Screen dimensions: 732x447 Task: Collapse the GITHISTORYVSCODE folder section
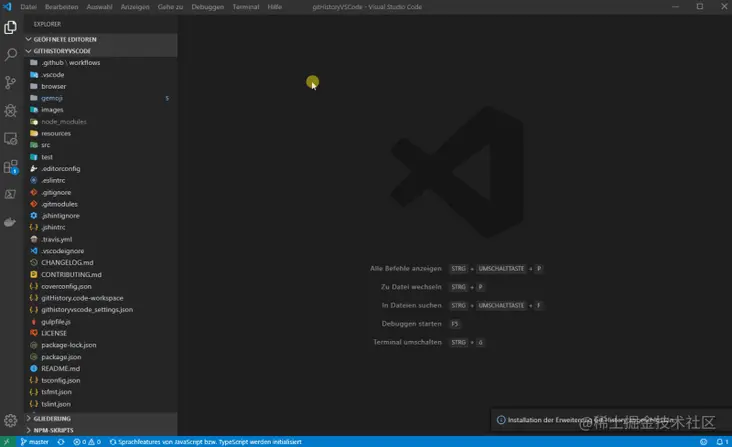click(101, 51)
